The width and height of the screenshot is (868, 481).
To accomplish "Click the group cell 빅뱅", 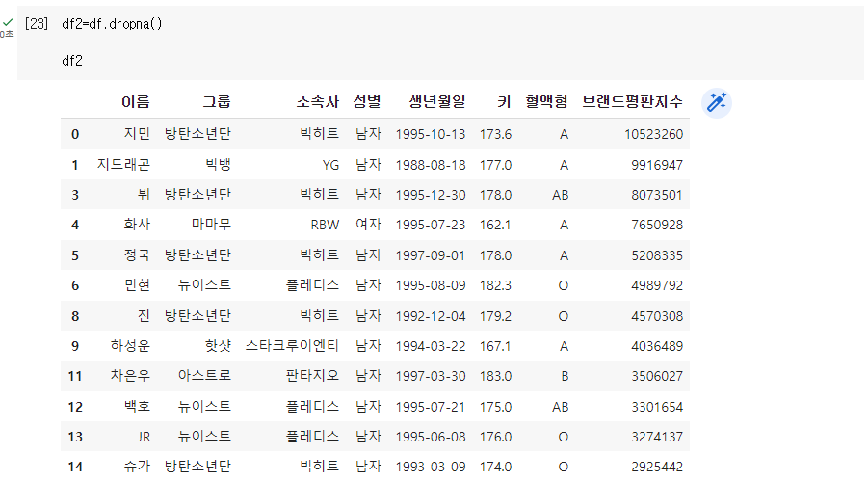I will point(218,165).
